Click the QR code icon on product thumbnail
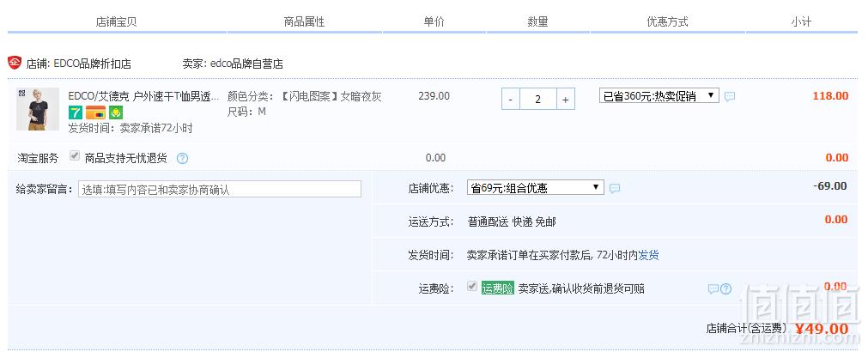 pos(21,93)
